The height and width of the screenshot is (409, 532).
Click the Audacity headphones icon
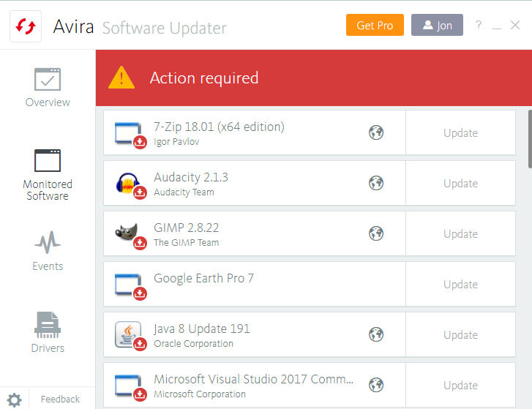(x=130, y=186)
